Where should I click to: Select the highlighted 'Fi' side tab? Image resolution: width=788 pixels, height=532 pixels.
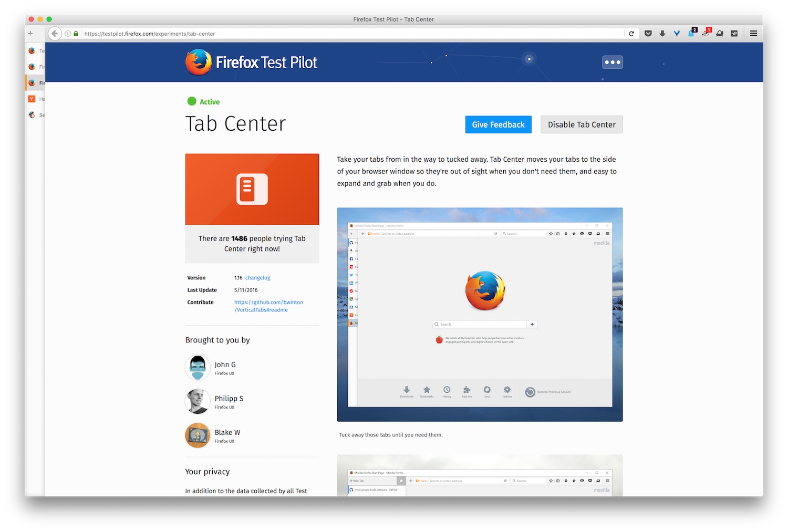[x=36, y=83]
